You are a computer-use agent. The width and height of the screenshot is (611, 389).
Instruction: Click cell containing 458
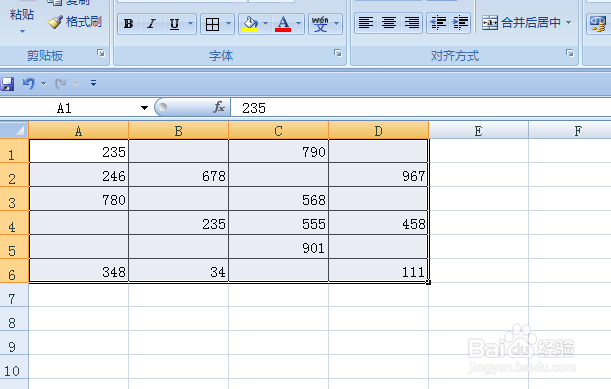point(378,223)
